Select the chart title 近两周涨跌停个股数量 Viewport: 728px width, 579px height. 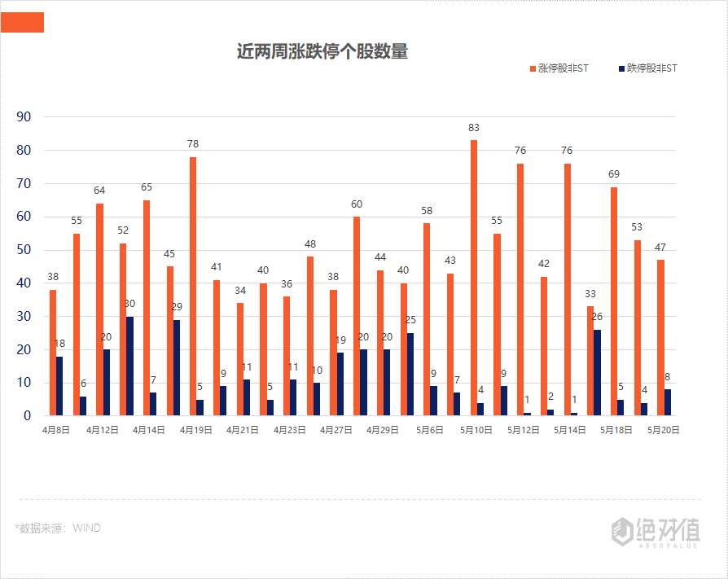click(x=322, y=52)
